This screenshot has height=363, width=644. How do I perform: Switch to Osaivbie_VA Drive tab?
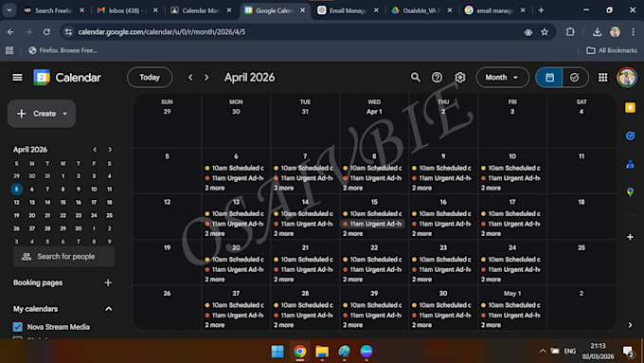tap(421, 10)
